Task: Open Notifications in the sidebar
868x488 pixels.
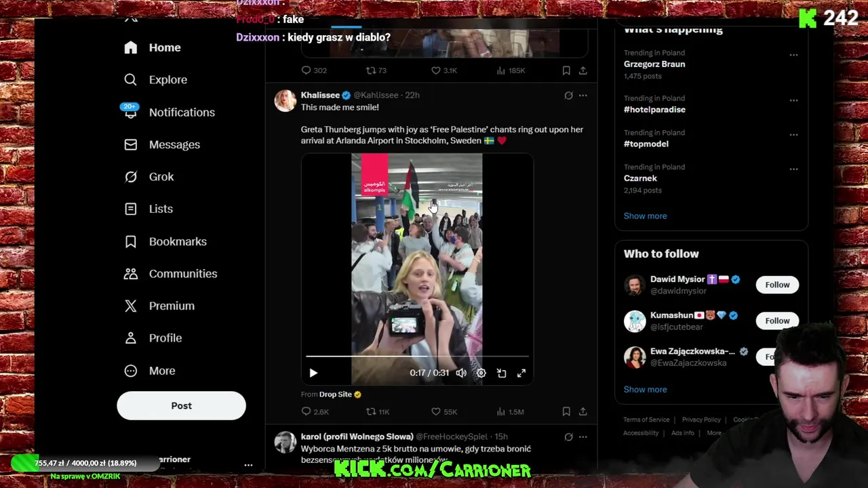Action: [x=170, y=112]
